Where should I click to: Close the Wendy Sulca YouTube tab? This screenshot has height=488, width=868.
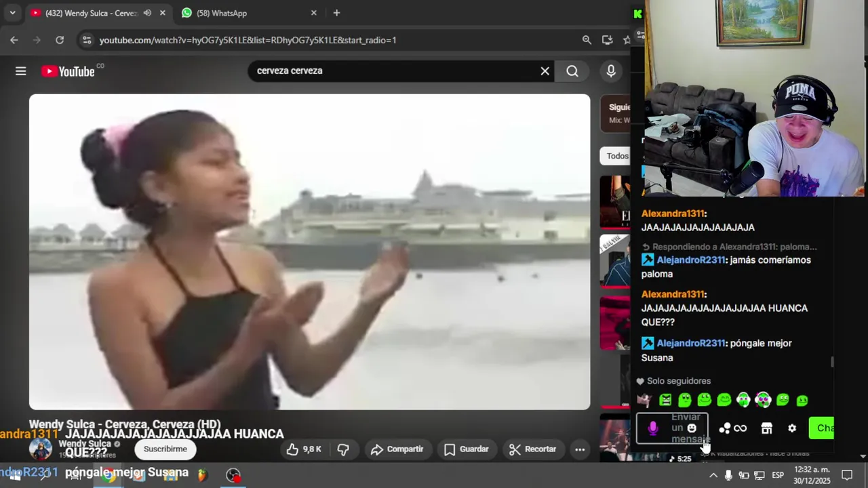163,13
